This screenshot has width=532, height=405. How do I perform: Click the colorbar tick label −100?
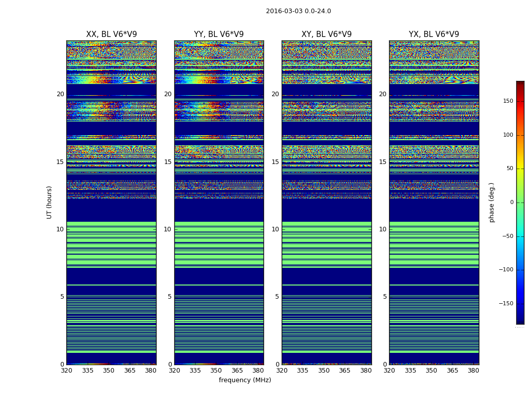coord(506,270)
